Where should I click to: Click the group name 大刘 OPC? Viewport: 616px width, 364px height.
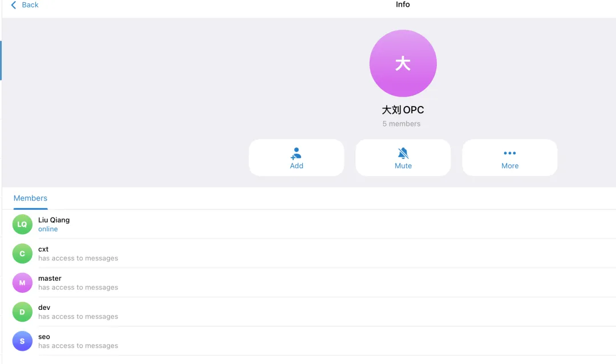(x=403, y=110)
